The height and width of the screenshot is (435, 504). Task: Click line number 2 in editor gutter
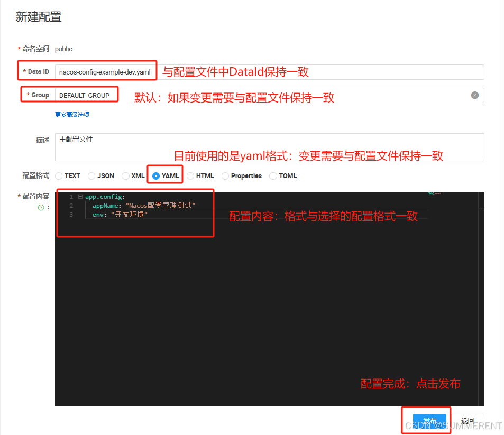pyautogui.click(x=71, y=206)
